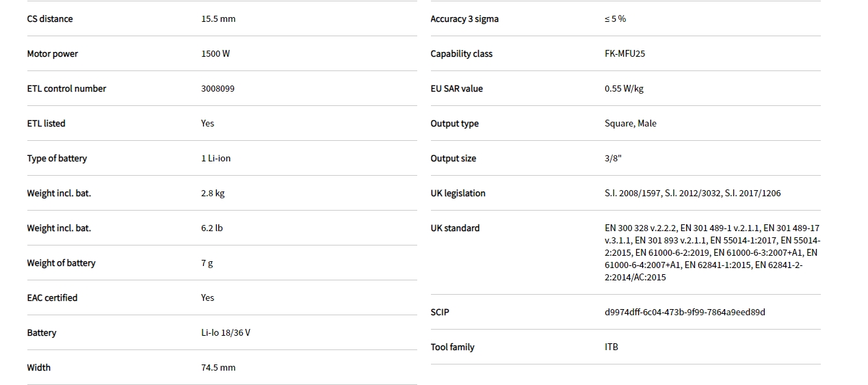
Task: Select the Weight of battery label
Action: coord(61,263)
